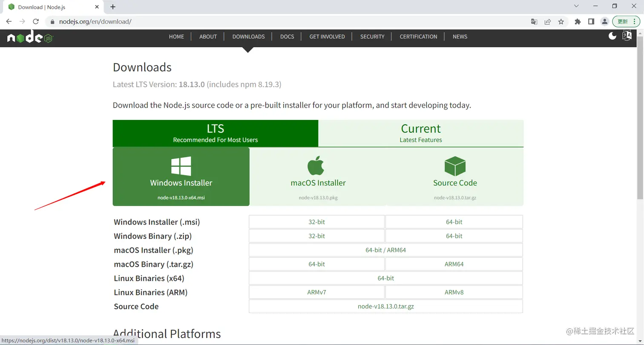
Task: Open a new browser tab
Action: pyautogui.click(x=113, y=7)
